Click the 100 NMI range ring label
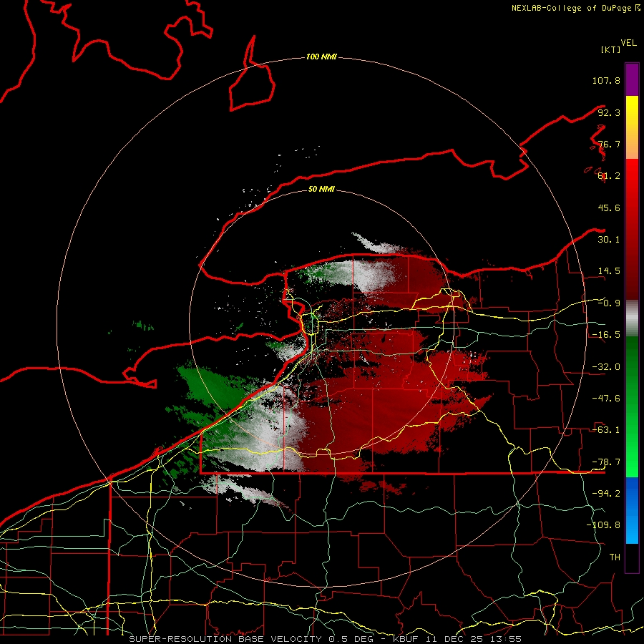The width and height of the screenshot is (644, 644). pos(321,57)
